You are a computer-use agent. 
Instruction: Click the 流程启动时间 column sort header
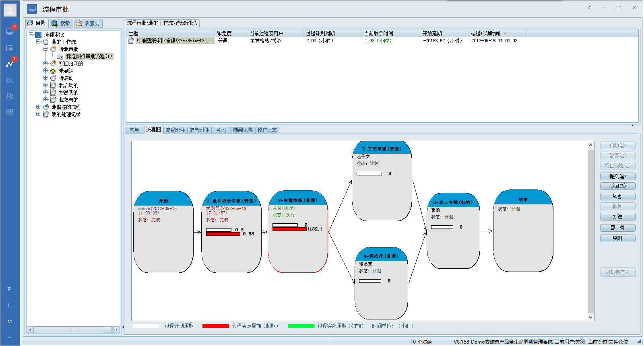[x=485, y=33]
